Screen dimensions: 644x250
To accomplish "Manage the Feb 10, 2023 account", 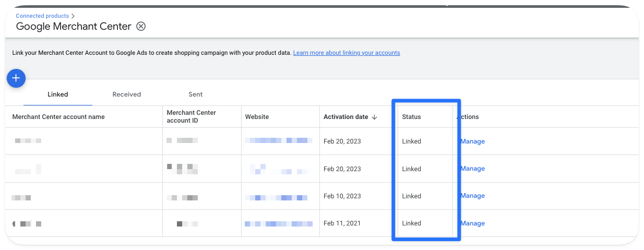I will 472,196.
